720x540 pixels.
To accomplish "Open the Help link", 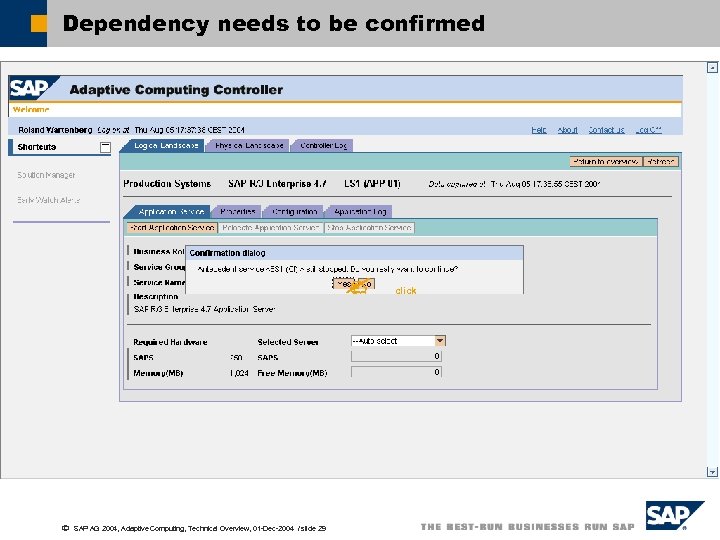I will coord(539,130).
